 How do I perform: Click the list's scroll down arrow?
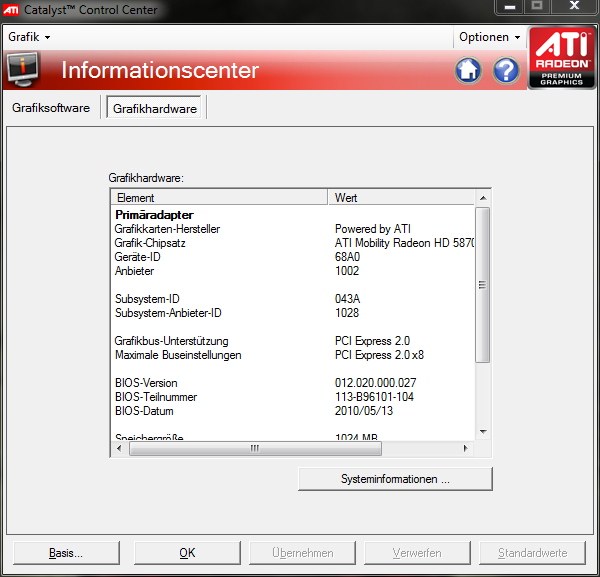pyautogui.click(x=483, y=432)
